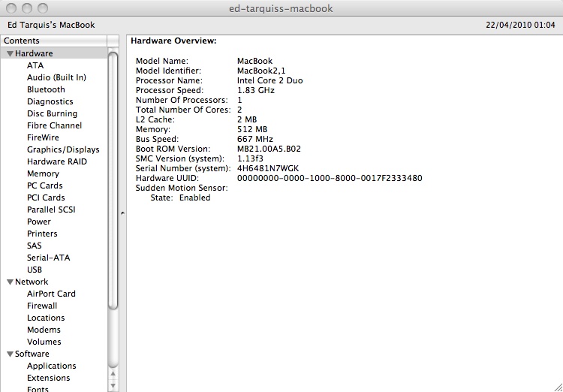563x392 pixels.
Task: Click the Memory 512 MB value
Action: [252, 129]
